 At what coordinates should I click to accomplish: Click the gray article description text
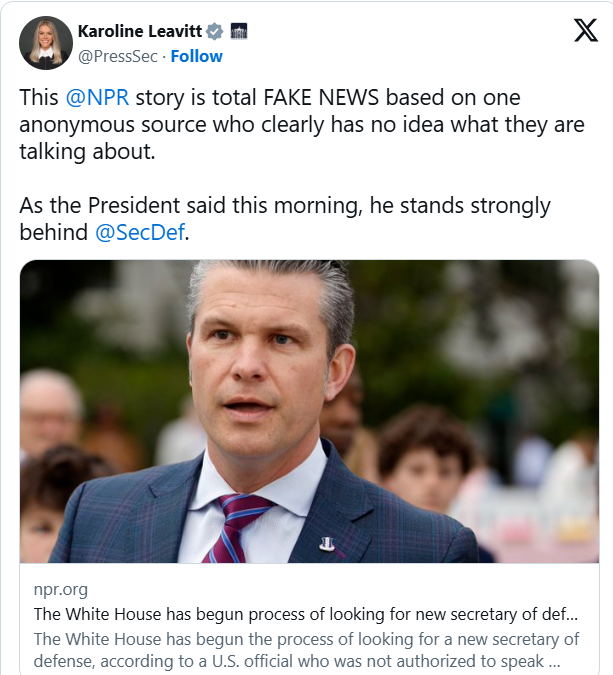(x=305, y=649)
